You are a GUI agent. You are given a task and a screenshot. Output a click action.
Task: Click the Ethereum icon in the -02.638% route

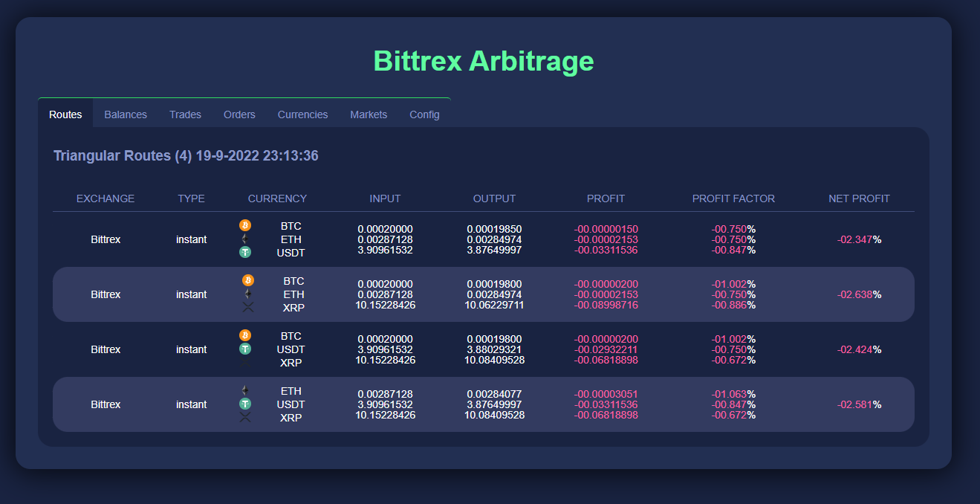[248, 294]
